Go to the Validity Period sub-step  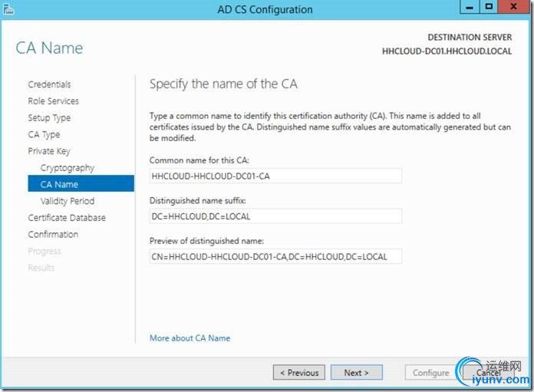tap(68, 201)
